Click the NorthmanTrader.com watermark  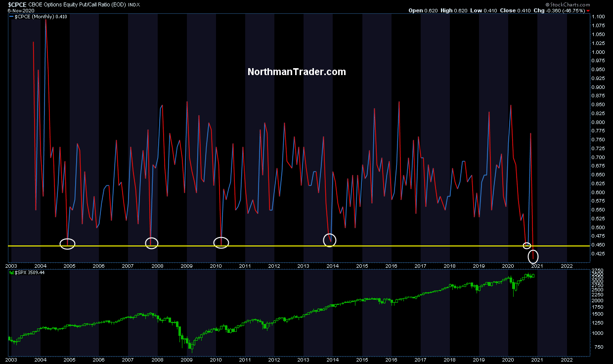(x=297, y=72)
